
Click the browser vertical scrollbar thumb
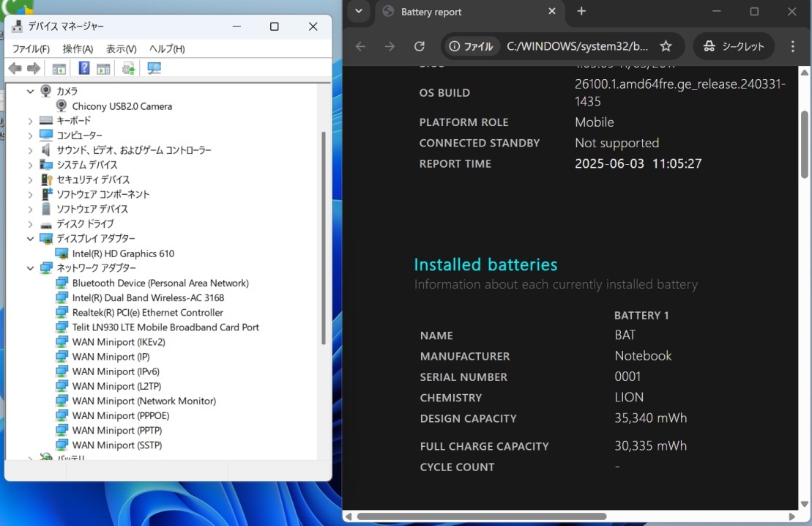804,145
